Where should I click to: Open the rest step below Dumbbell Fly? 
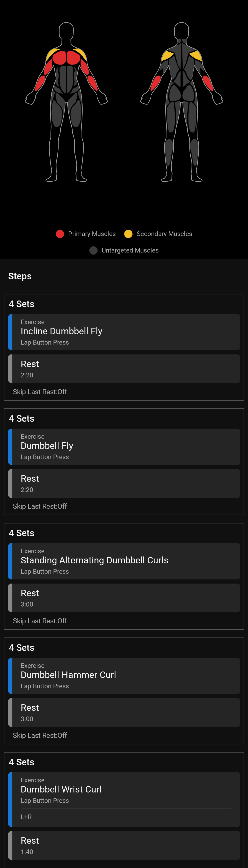click(x=124, y=483)
